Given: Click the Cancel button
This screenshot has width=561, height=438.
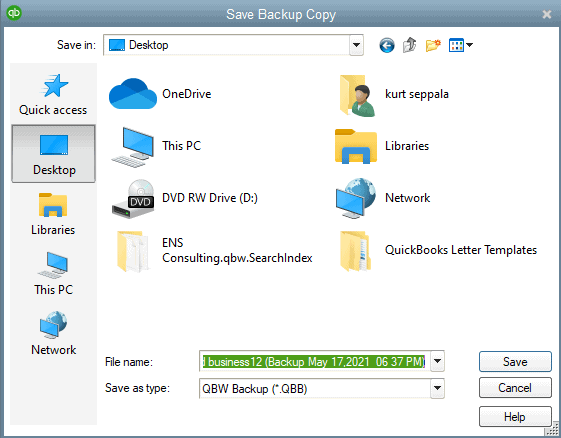Looking at the screenshot, I should [515, 388].
